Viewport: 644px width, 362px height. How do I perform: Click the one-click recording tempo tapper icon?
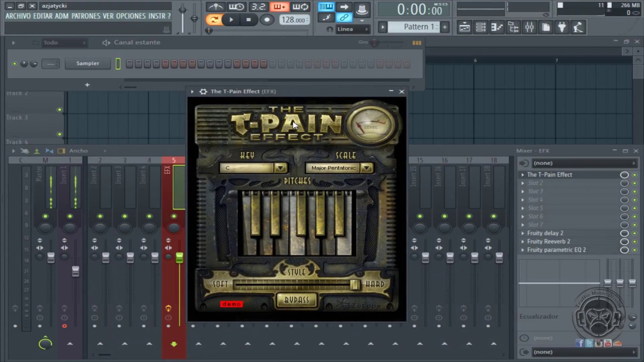click(x=579, y=28)
